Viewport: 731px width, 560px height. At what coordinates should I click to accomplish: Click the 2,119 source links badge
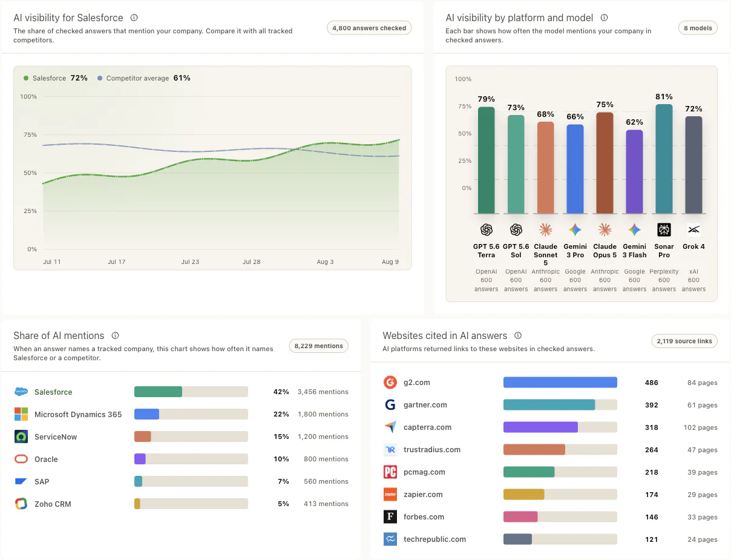684,341
